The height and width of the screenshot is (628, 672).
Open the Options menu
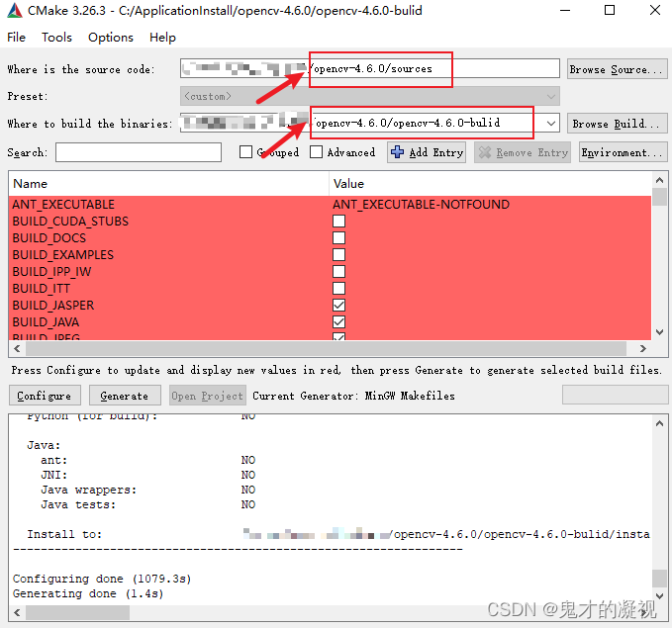tap(111, 38)
